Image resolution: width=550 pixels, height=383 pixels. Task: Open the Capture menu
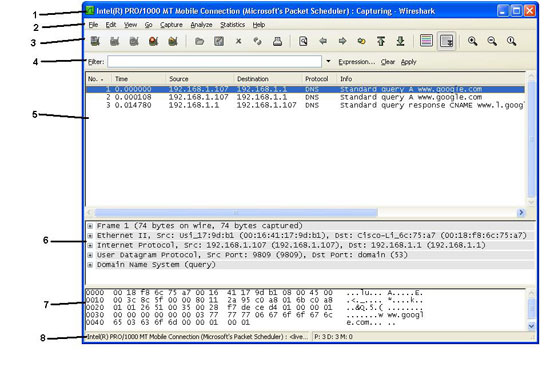[171, 25]
